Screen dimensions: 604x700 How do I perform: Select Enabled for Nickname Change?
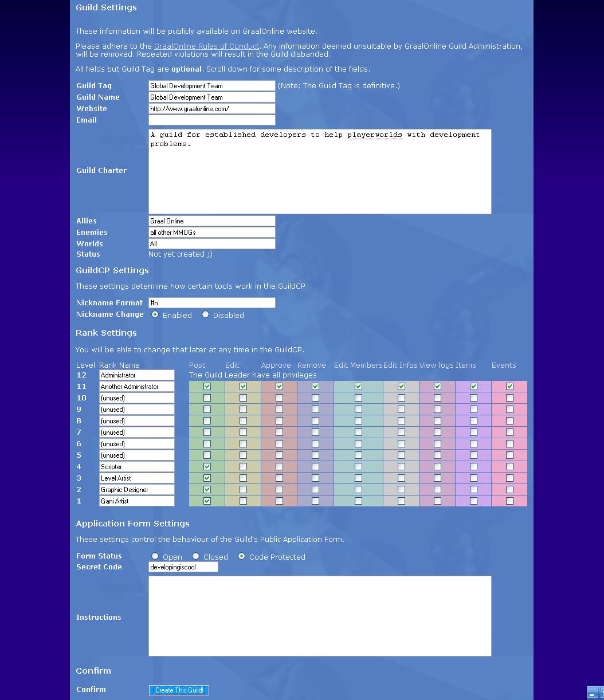tap(155, 314)
